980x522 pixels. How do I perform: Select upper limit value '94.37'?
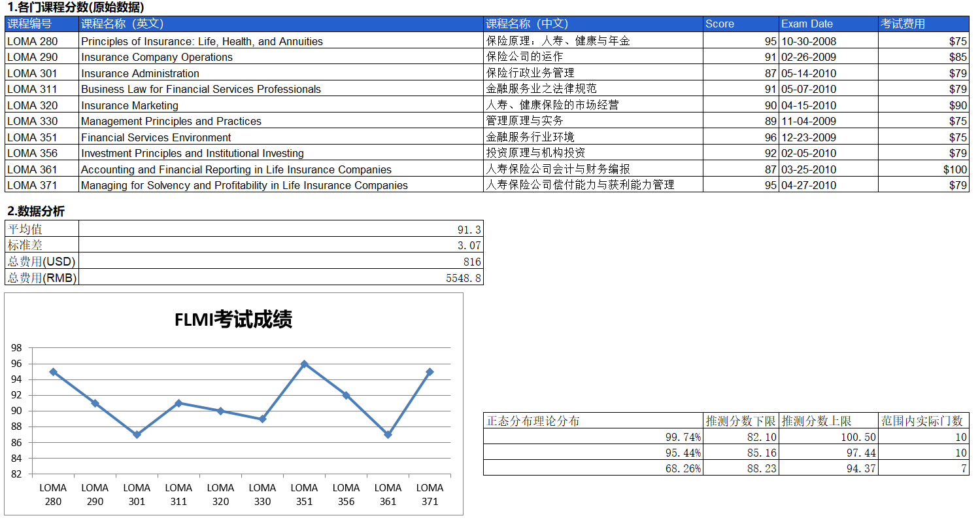[828, 468]
